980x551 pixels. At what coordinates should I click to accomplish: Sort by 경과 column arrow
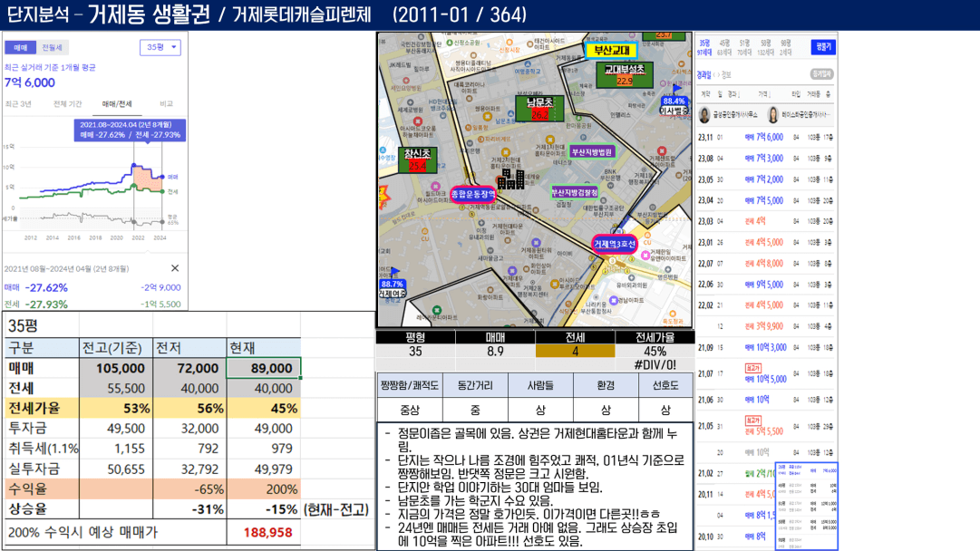(739, 94)
